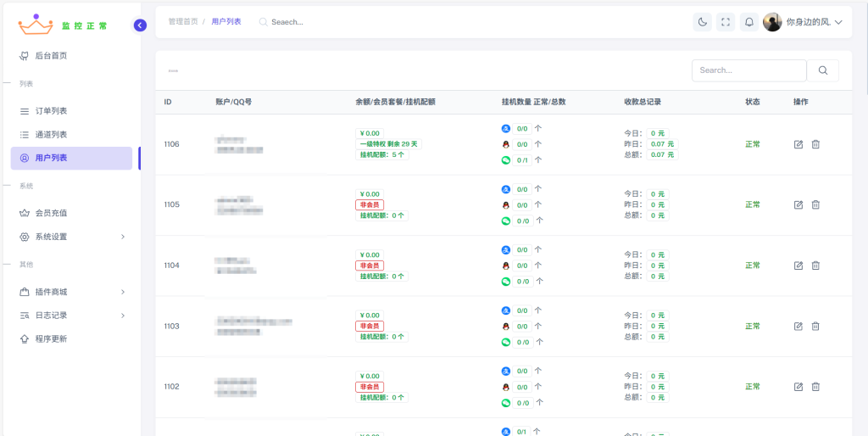Delete user 1105
Image resolution: width=868 pixels, height=436 pixels.
click(x=815, y=204)
